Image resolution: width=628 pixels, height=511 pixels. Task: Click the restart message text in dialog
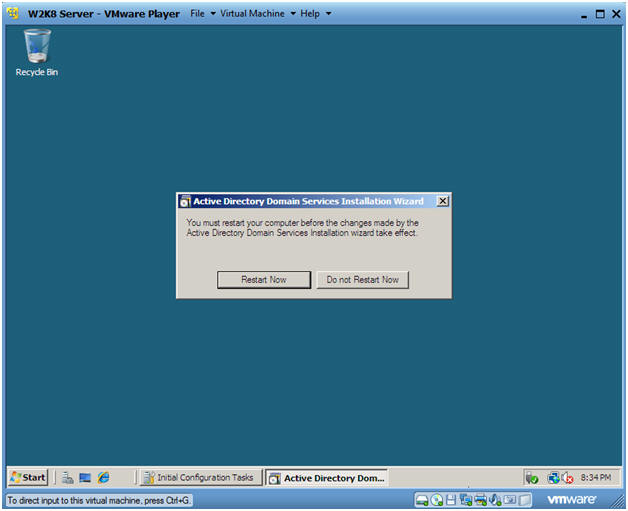(302, 228)
